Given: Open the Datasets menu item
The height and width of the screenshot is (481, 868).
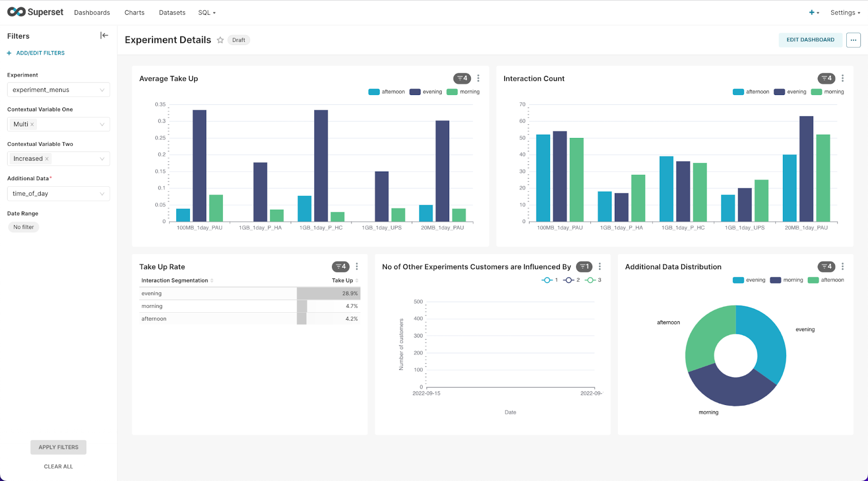Looking at the screenshot, I should coord(172,12).
